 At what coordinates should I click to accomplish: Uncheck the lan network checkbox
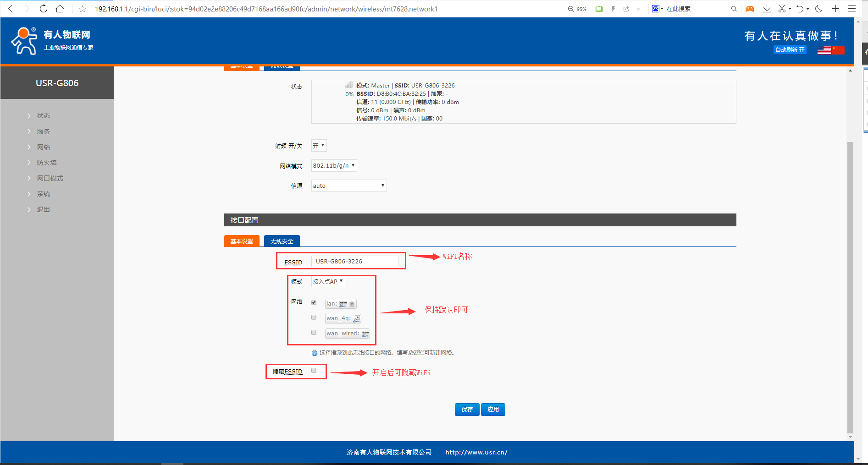(x=314, y=302)
